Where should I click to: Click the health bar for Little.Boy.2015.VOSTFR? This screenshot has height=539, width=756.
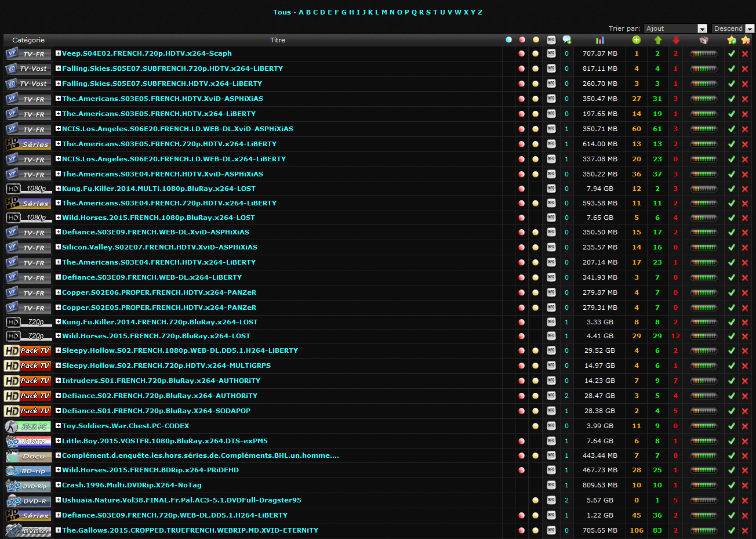pos(703,441)
